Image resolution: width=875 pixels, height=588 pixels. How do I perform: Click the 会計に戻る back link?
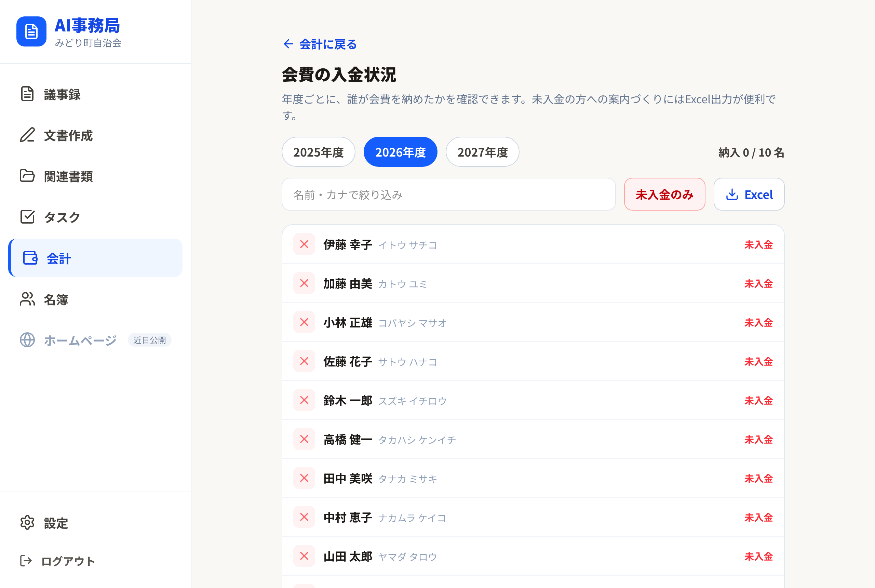[x=320, y=44]
